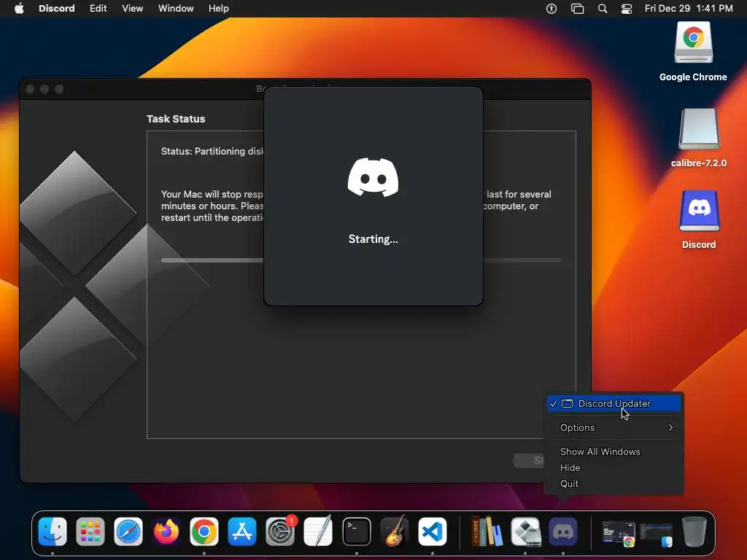Screen dimensions: 747x560
Task: Open calibre books icon in the Dock
Action: (x=487, y=532)
